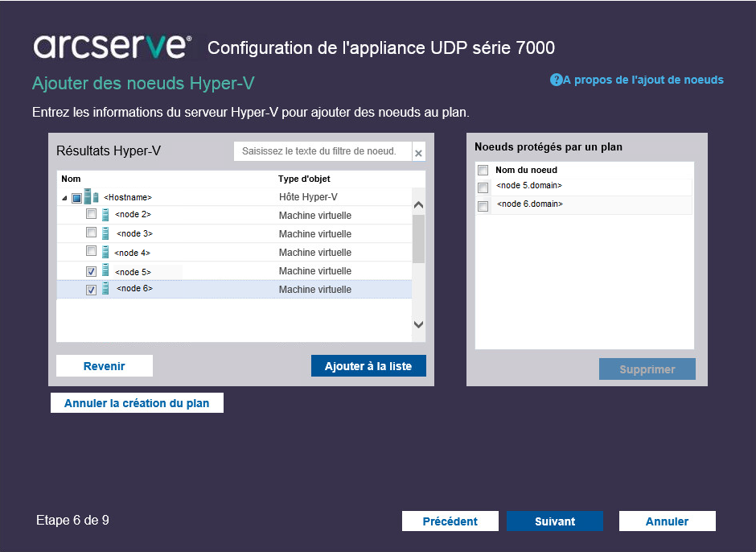756x552 pixels.
Task: Click the Type d'objet column header
Action: [304, 179]
